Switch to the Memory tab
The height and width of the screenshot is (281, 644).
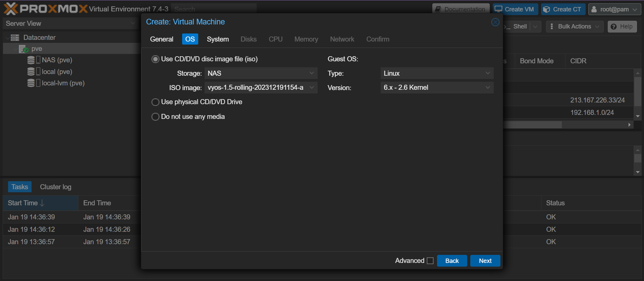(x=306, y=39)
